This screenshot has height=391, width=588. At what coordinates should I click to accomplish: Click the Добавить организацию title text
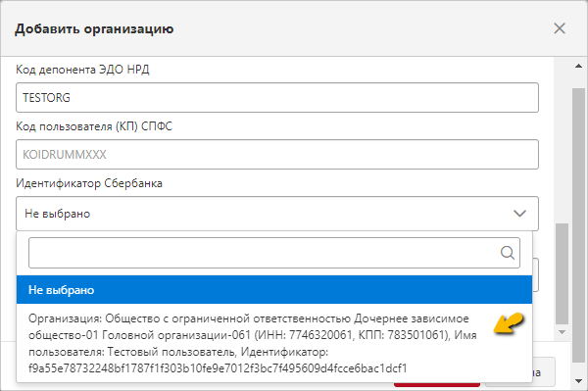[x=94, y=28]
